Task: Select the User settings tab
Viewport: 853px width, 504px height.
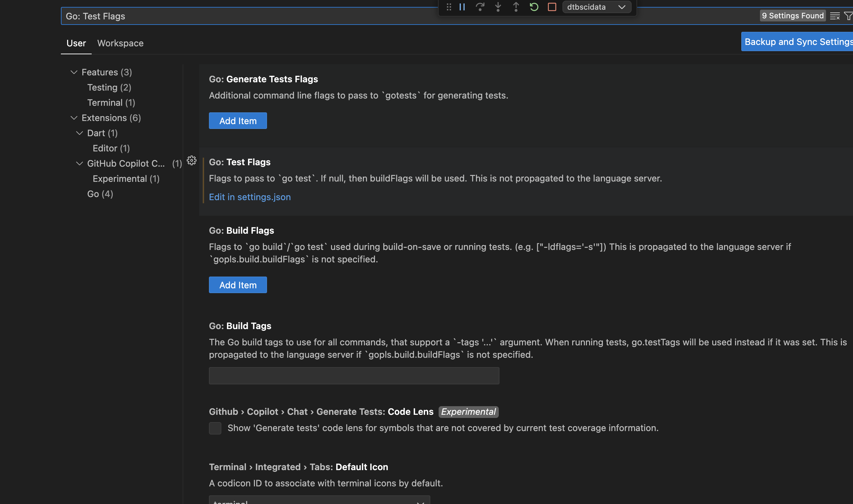Action: point(76,43)
